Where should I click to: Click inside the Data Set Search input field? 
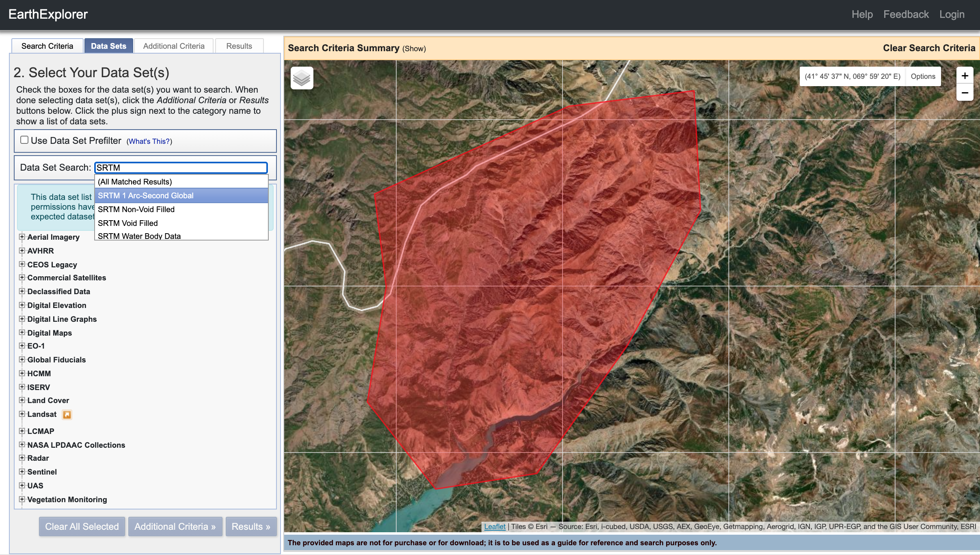[x=180, y=168]
